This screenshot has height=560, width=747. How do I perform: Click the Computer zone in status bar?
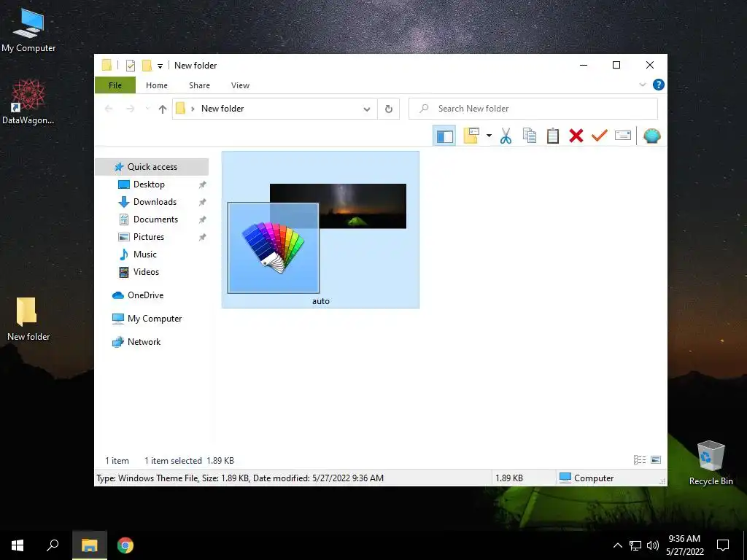pos(587,478)
